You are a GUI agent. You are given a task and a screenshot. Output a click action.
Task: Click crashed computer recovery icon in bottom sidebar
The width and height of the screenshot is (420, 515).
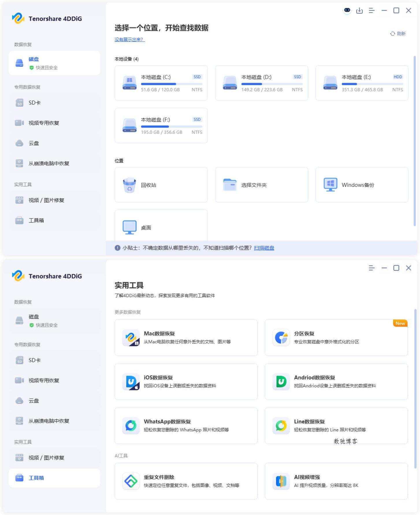(x=19, y=421)
